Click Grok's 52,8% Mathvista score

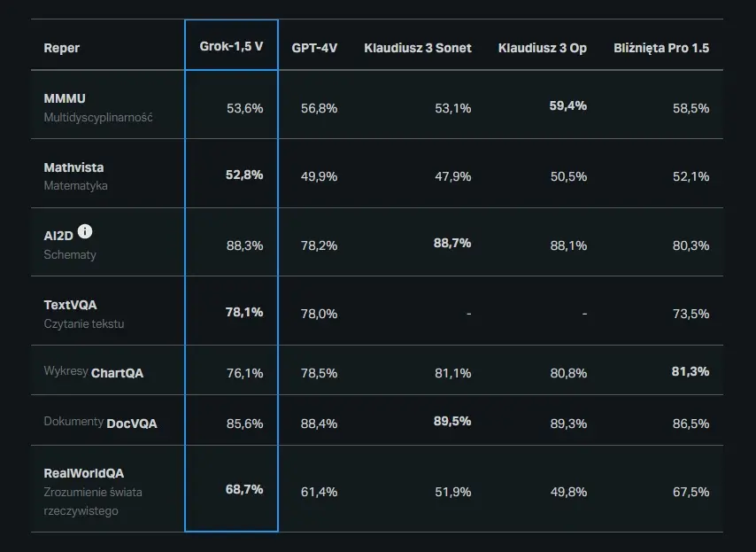point(244,175)
